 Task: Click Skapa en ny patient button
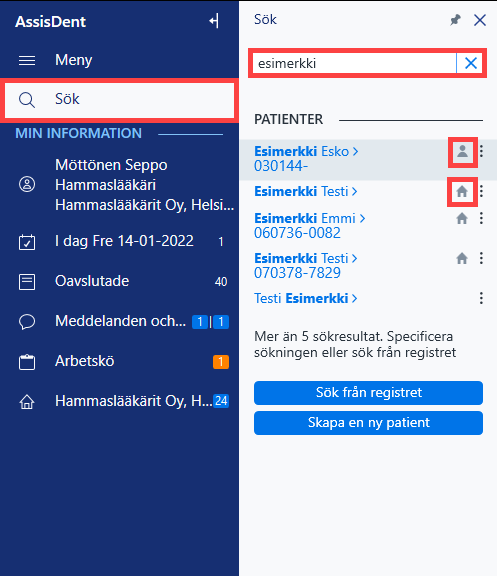click(x=368, y=423)
